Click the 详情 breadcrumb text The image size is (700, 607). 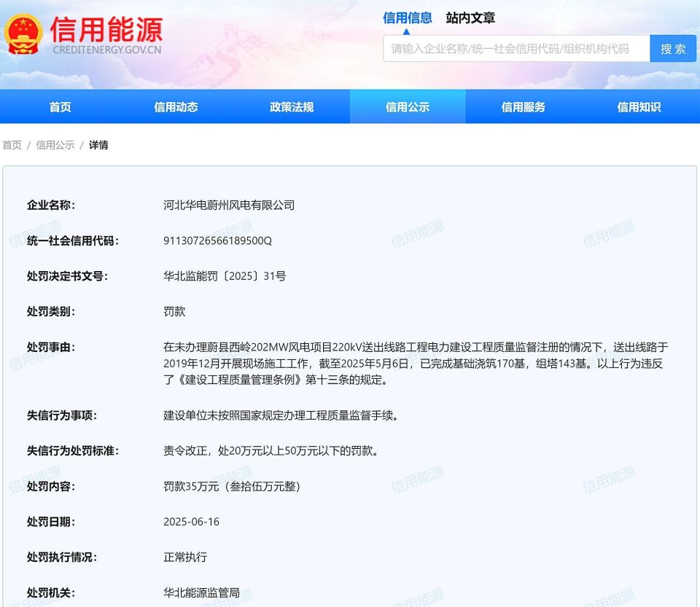click(98, 145)
